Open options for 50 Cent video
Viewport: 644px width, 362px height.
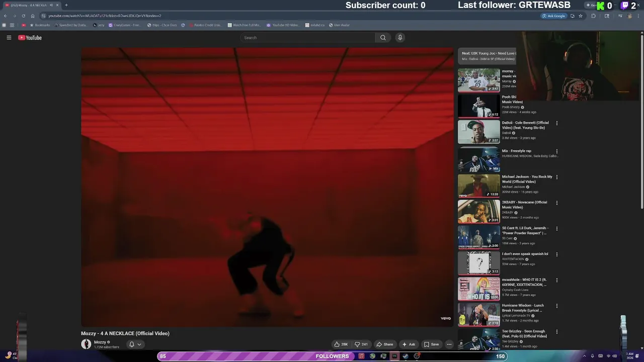tap(556, 229)
